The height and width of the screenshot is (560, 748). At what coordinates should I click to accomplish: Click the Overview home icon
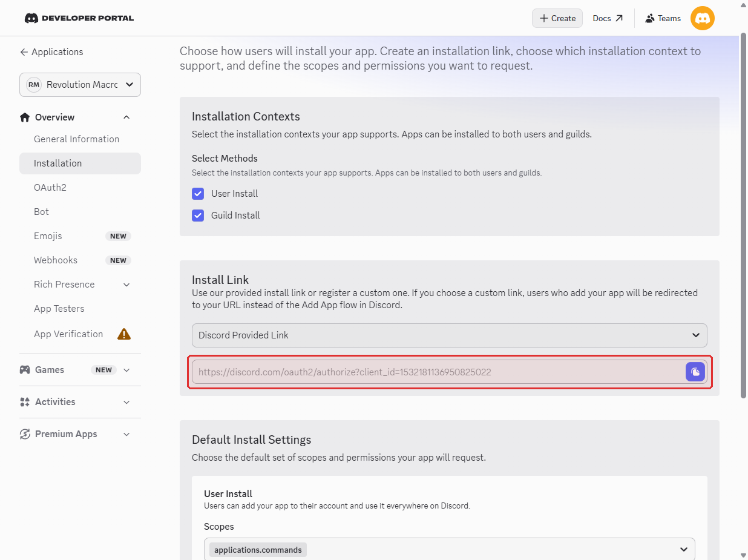(25, 117)
